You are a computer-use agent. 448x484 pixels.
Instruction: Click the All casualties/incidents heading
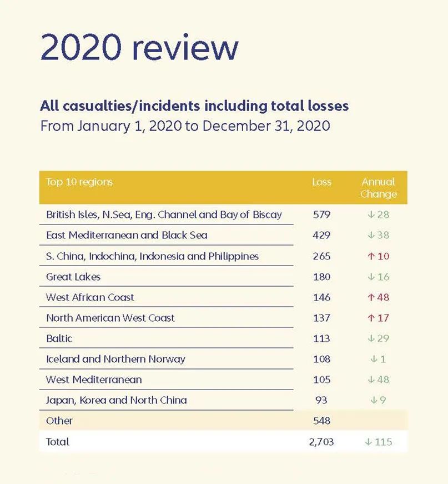coord(194,106)
